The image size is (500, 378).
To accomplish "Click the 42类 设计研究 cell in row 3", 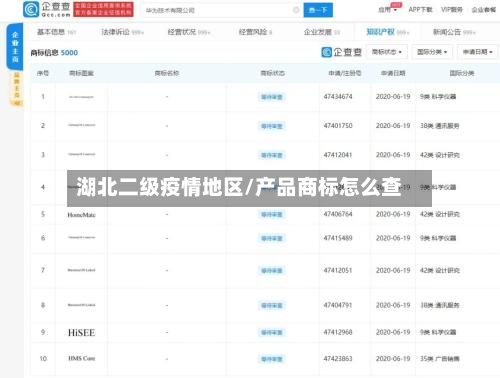I will point(439,155).
